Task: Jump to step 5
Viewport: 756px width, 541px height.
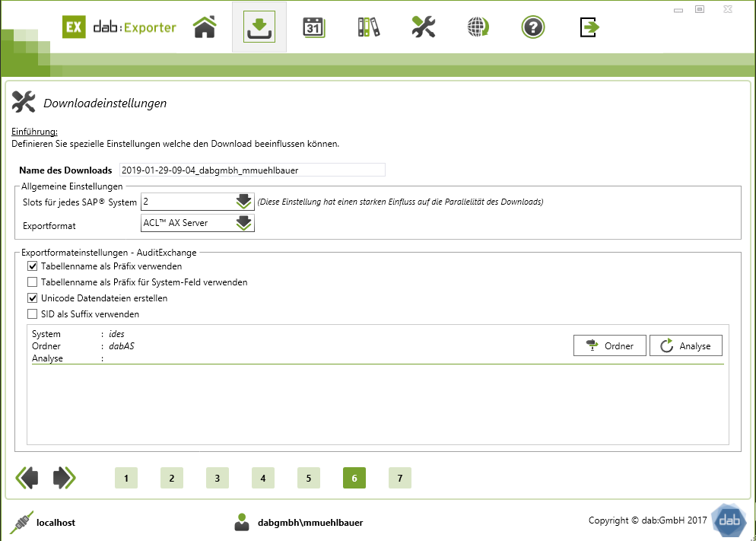Action: point(309,478)
